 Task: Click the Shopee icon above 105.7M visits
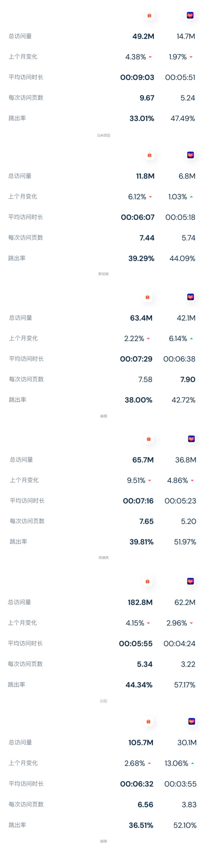[148, 722]
